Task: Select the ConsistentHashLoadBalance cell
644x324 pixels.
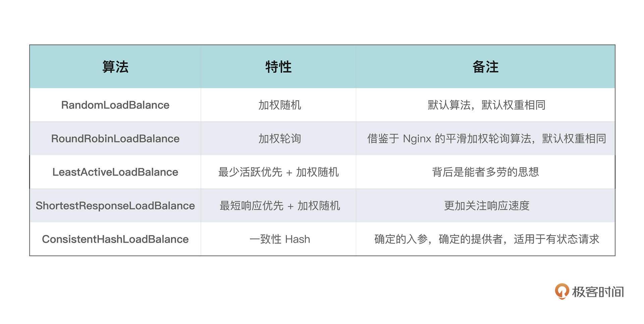Action: point(115,239)
